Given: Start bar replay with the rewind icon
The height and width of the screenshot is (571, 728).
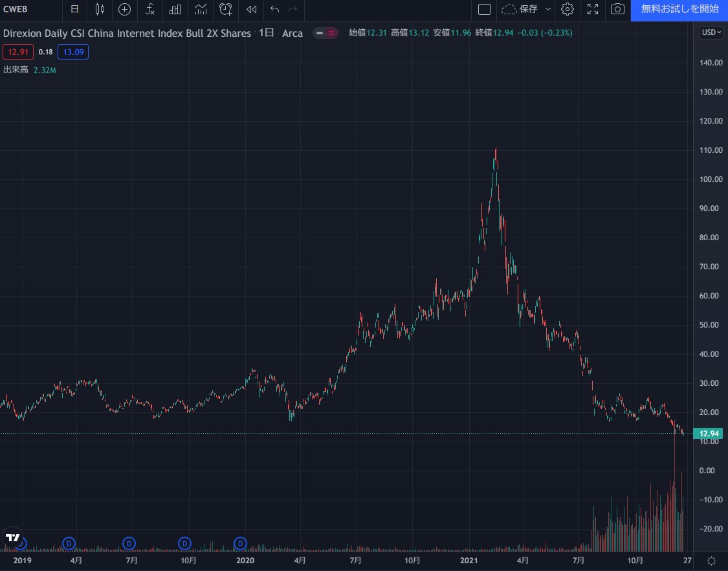Looking at the screenshot, I should coord(251,9).
